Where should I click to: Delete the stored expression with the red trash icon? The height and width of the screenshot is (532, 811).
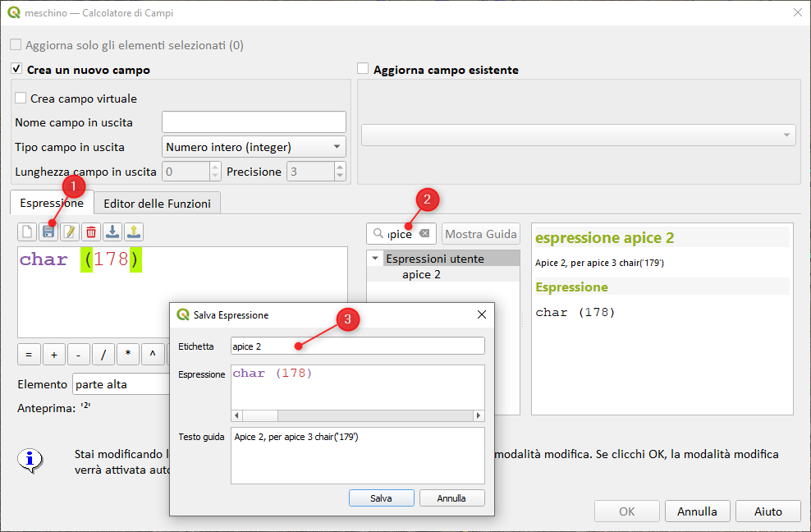coord(91,232)
